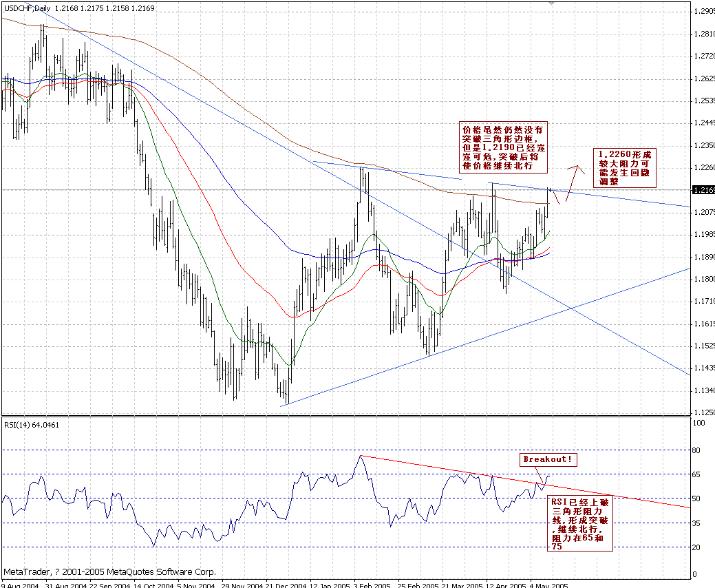This screenshot has height=588, width=715.
Task: Click the 21 Dec 2004 date label
Action: coord(286,585)
